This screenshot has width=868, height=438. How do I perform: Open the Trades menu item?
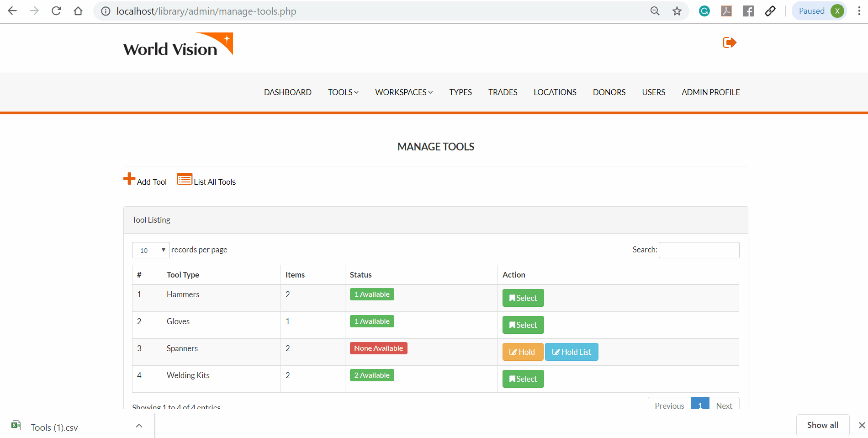tap(503, 92)
